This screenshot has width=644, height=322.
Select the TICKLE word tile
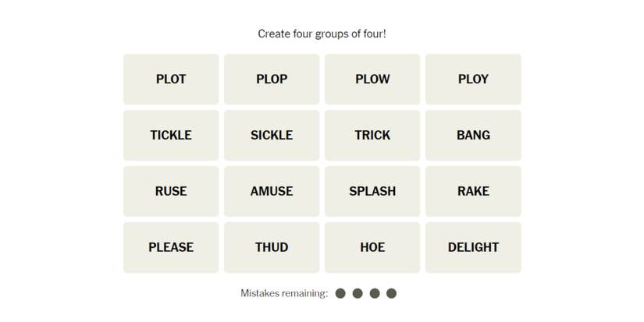click(171, 135)
